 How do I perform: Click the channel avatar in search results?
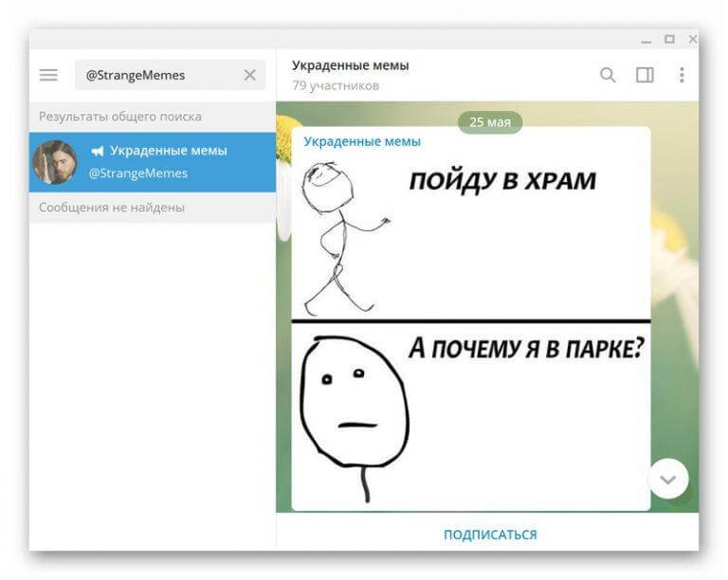click(x=55, y=162)
